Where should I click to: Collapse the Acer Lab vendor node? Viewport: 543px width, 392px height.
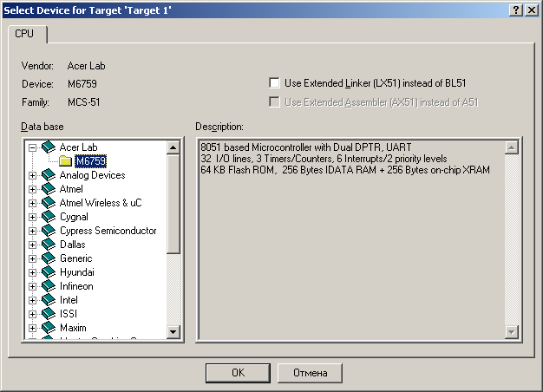coord(33,147)
